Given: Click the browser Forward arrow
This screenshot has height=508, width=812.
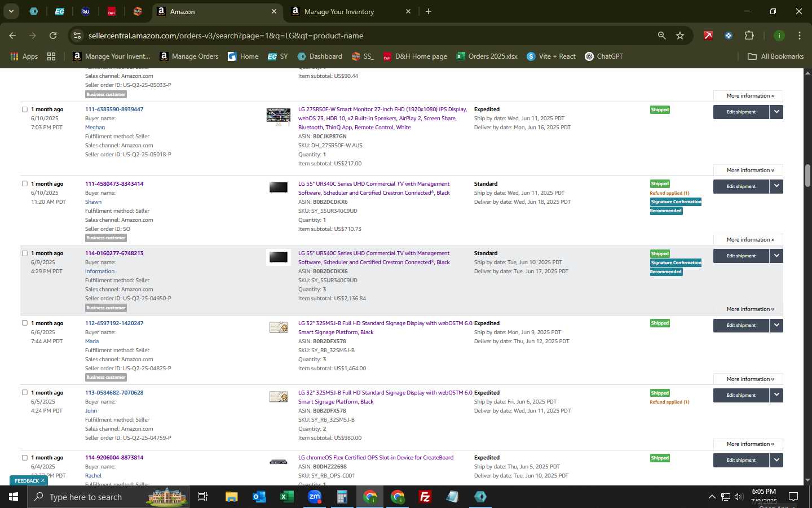Looking at the screenshot, I should (x=33, y=36).
